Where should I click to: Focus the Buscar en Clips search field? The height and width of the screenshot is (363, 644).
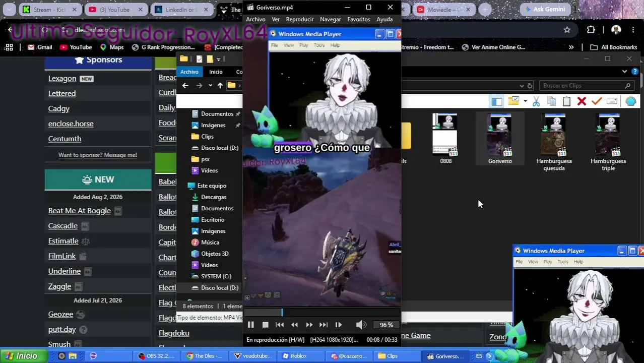pyautogui.click(x=586, y=86)
